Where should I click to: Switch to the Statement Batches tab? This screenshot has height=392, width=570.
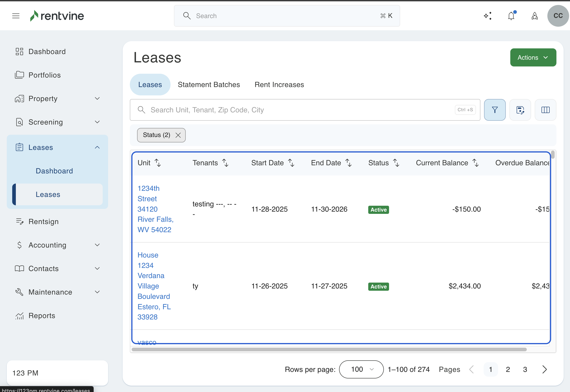coord(209,85)
